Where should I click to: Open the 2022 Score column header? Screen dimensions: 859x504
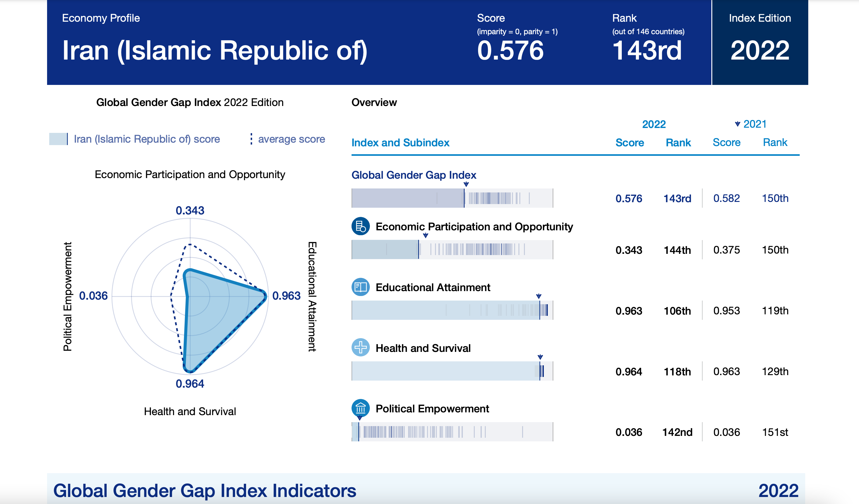[630, 142]
